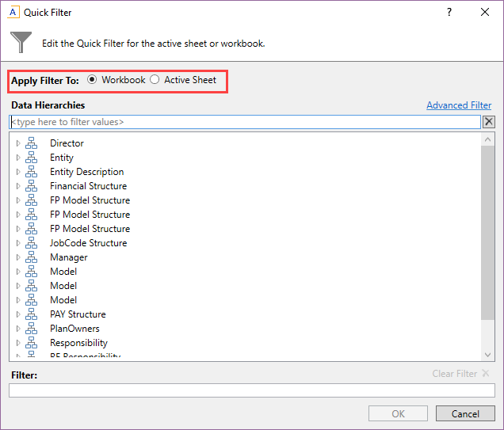Open the help question mark button

pos(449,12)
